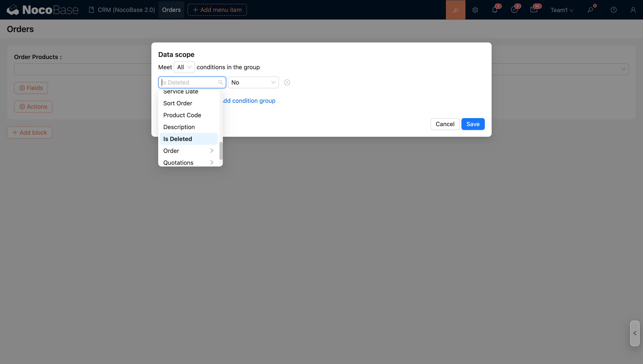Click the UI editor highlighter icon
This screenshot has height=364, width=643.
[x=455, y=10]
